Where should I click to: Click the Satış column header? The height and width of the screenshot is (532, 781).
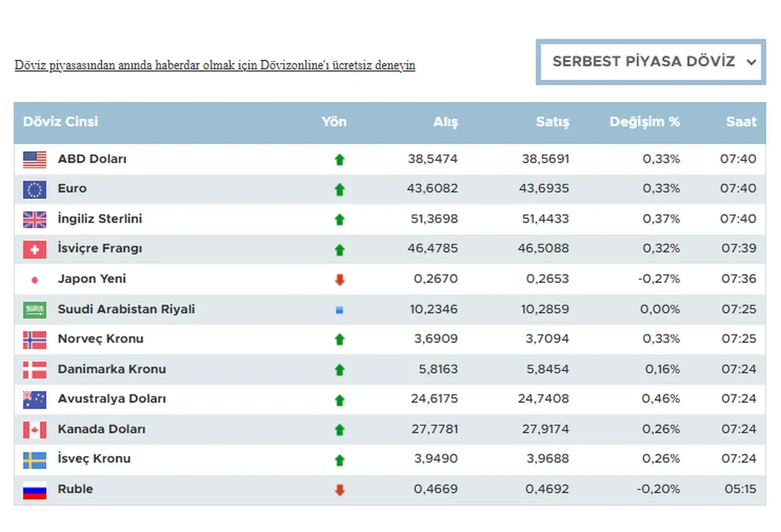[x=552, y=122]
